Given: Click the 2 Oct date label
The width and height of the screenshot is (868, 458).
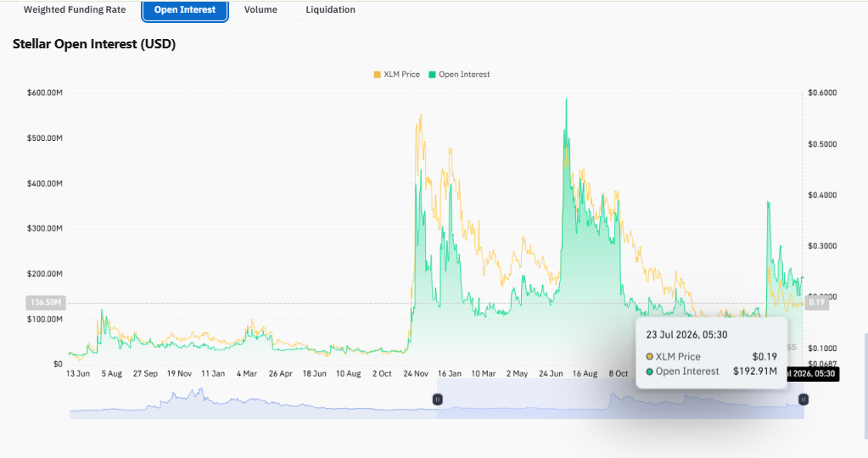Looking at the screenshot, I should click(x=382, y=374).
